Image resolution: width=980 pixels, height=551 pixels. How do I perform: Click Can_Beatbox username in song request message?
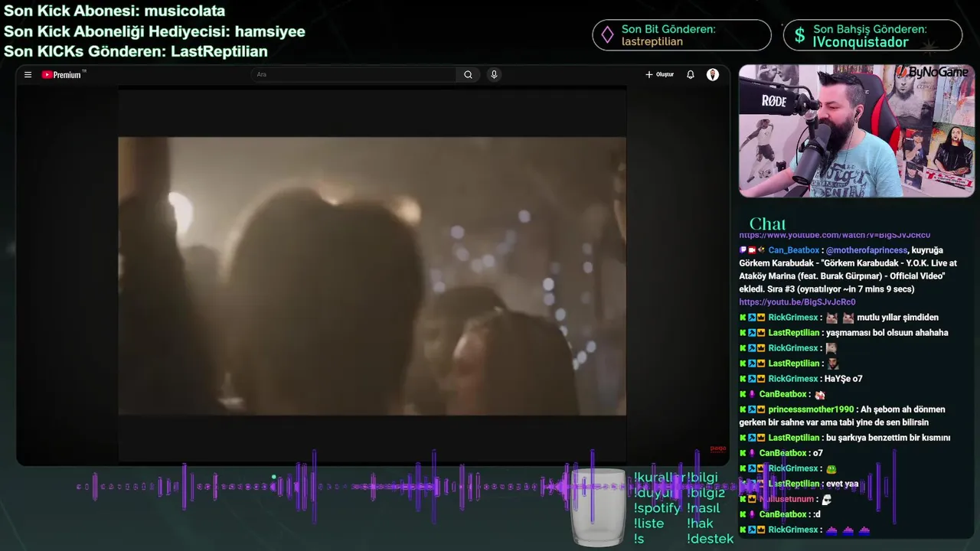coord(794,250)
